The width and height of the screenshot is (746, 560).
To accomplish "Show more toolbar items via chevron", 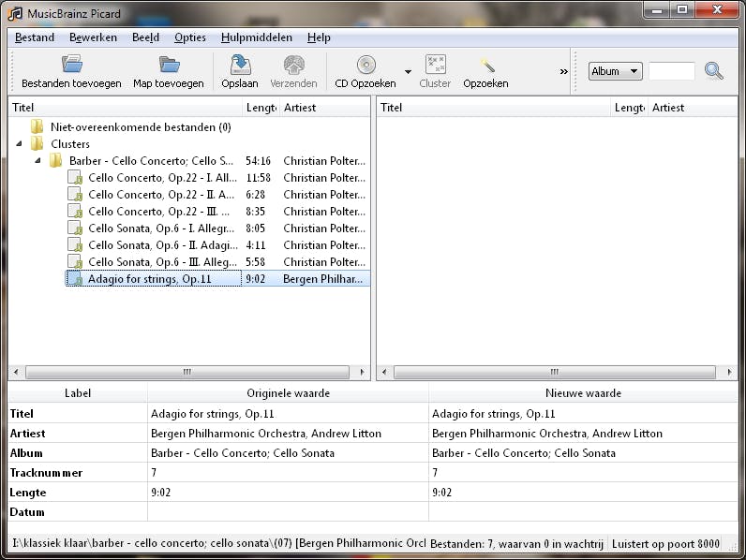I will tap(564, 72).
